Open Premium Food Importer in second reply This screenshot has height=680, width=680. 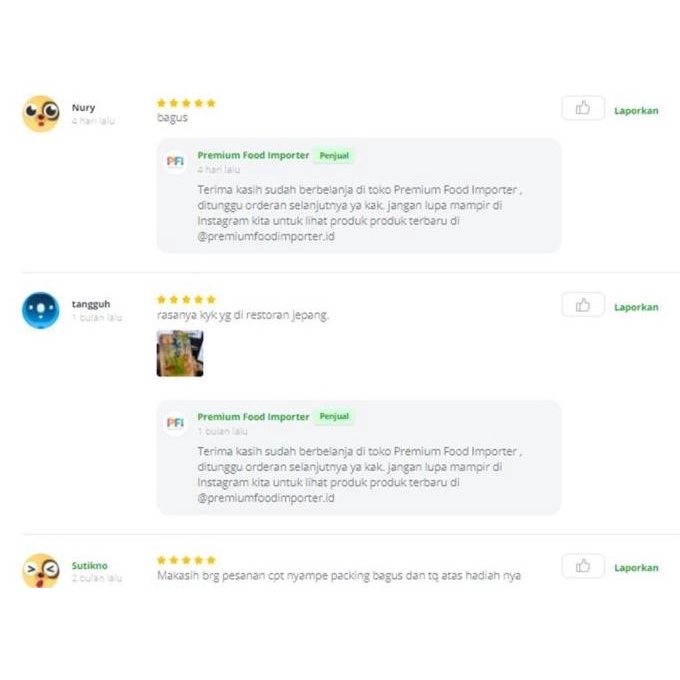pos(253,417)
